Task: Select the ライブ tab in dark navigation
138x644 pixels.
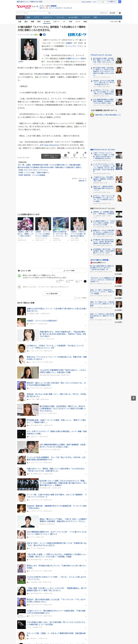Action: point(37,17)
